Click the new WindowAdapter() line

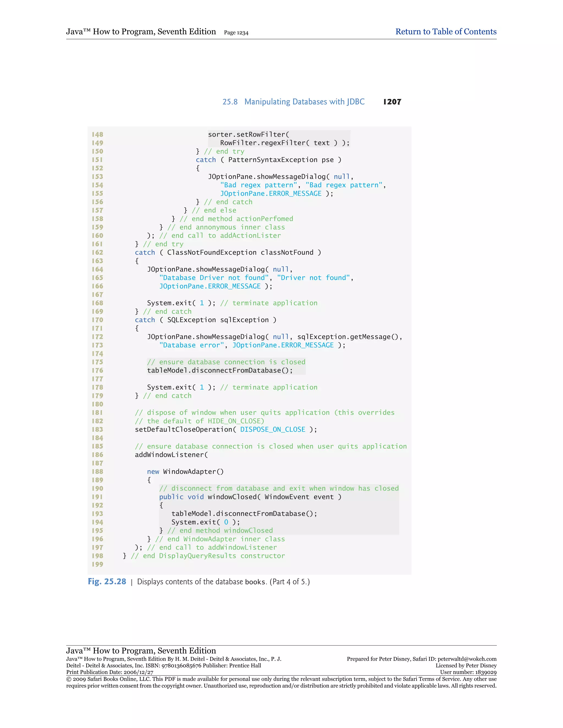pyautogui.click(x=185, y=472)
